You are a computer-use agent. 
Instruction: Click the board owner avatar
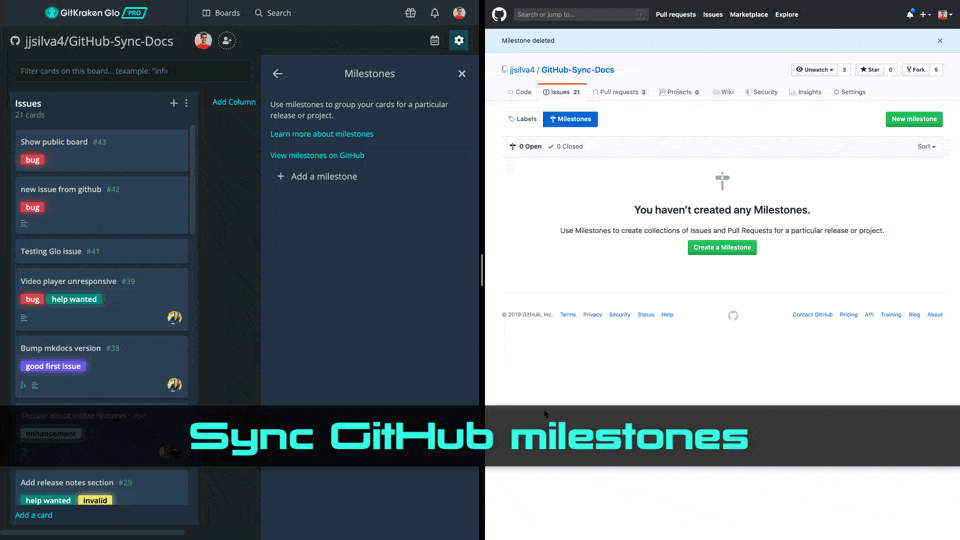pyautogui.click(x=203, y=40)
